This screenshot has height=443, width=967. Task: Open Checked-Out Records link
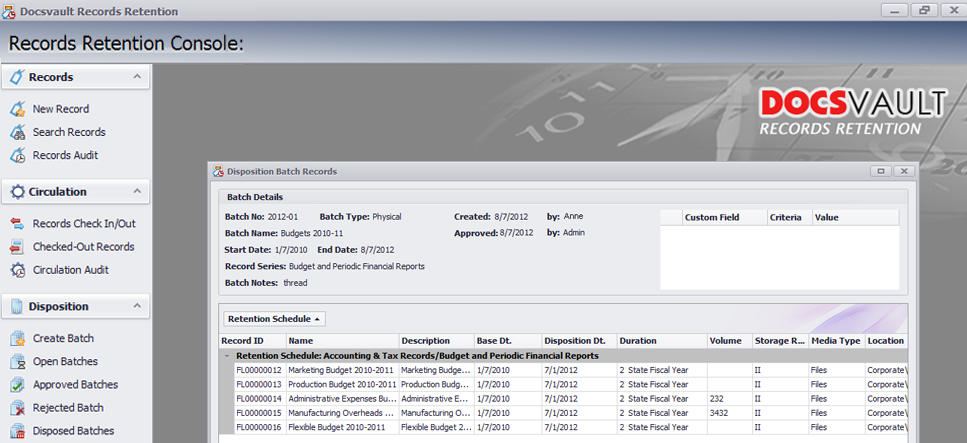click(x=83, y=247)
